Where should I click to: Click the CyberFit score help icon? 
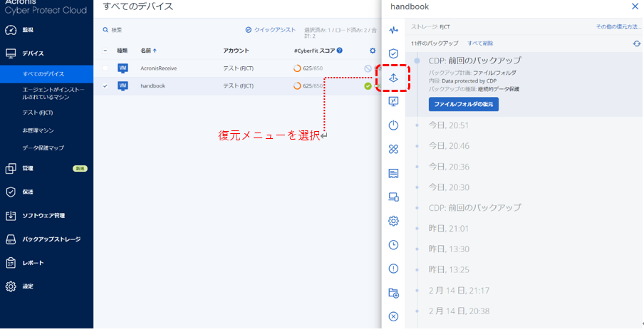[340, 51]
